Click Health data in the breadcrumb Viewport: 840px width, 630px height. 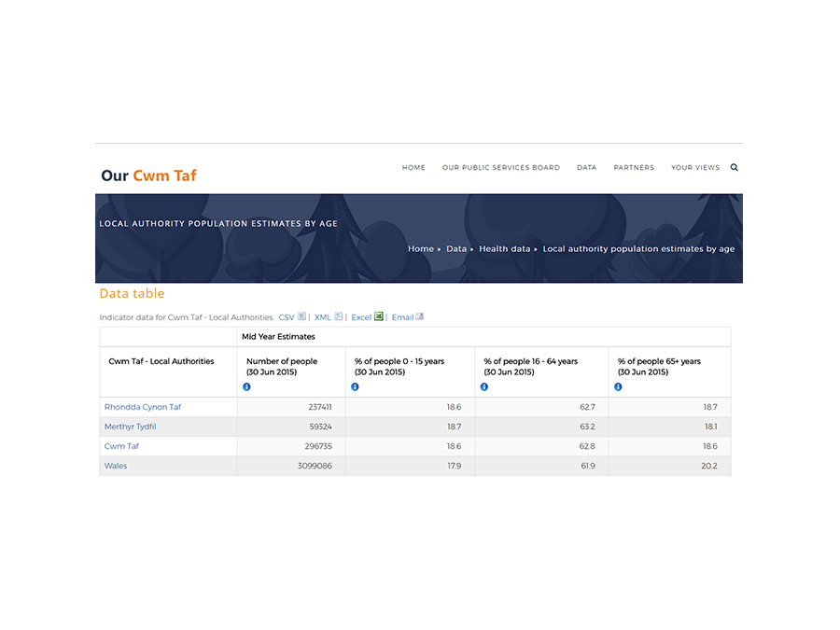pos(504,249)
